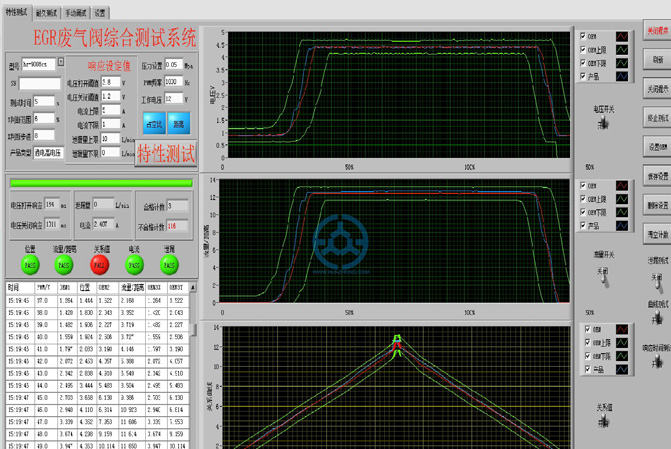Click the 测试时间 input field
671x449 pixels.
pyautogui.click(x=44, y=101)
